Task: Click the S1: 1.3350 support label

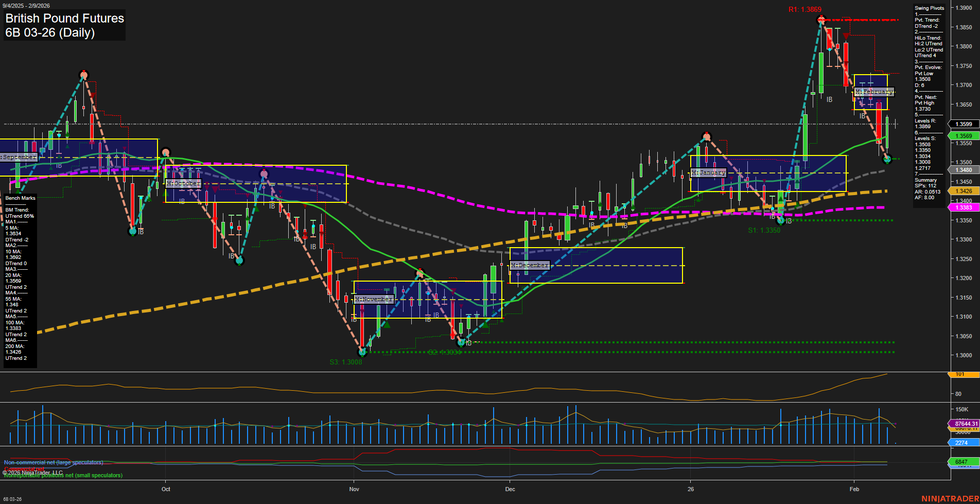Action: click(764, 230)
